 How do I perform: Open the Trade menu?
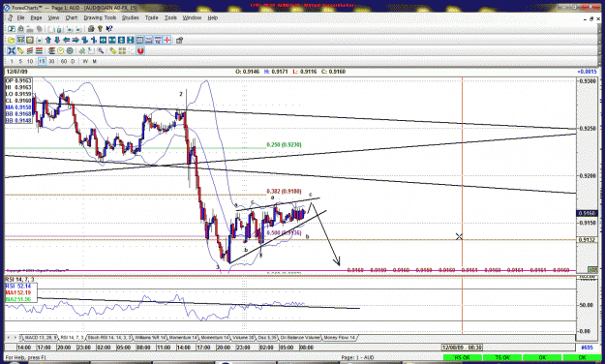[x=152, y=17]
